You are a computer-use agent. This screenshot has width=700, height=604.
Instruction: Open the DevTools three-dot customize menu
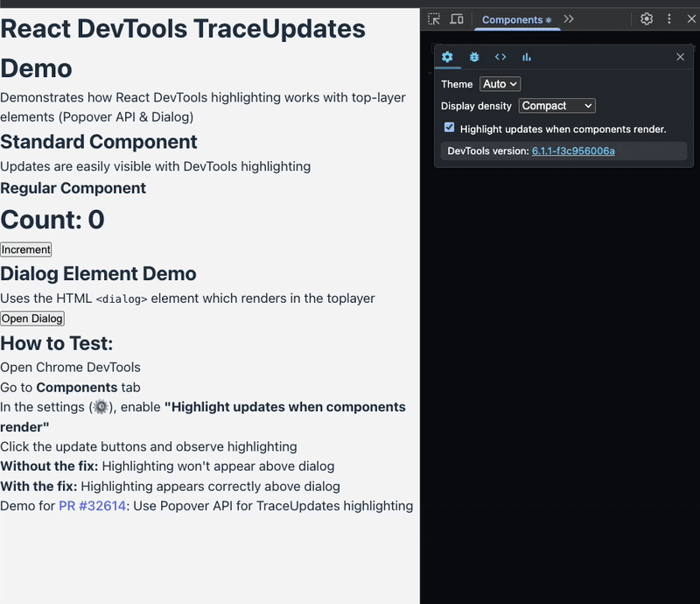(x=669, y=19)
